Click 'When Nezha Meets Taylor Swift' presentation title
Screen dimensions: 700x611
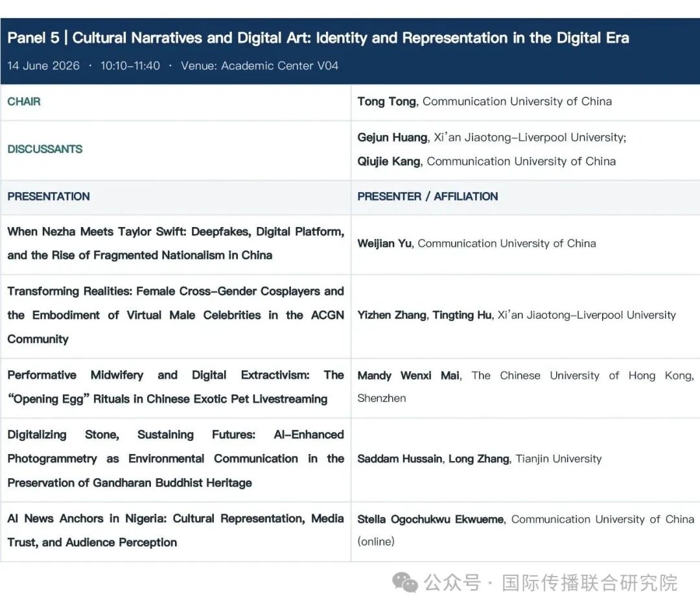click(176, 243)
